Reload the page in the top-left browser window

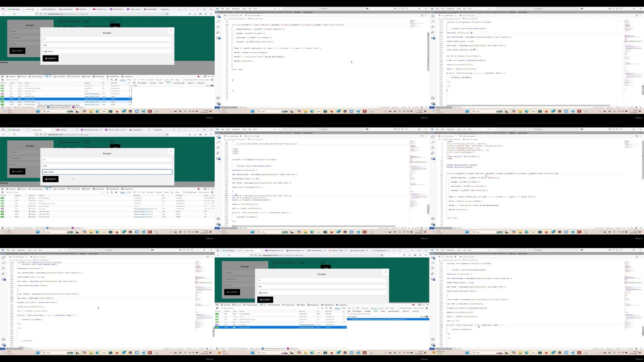click(14, 14)
